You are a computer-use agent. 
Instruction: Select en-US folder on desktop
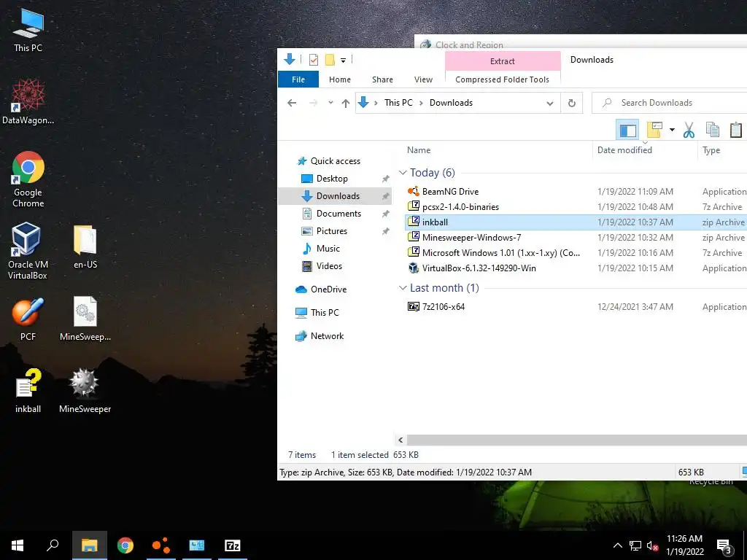pyautogui.click(x=85, y=246)
